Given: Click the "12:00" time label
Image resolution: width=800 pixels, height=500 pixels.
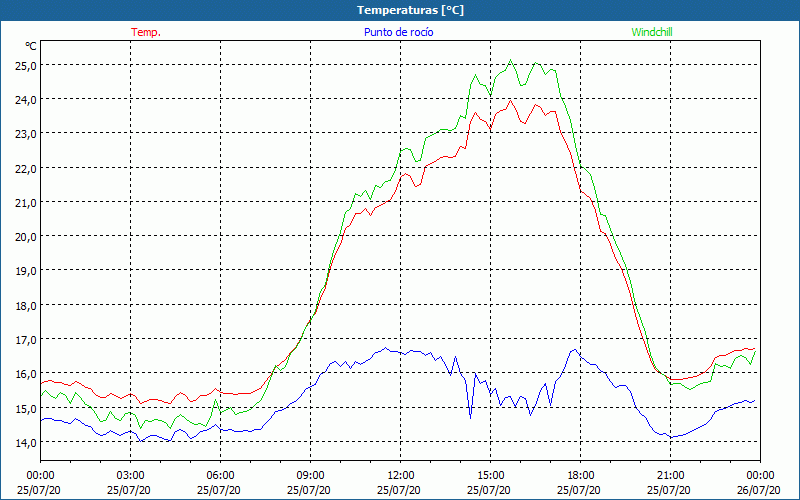Looking at the screenshot, I should [x=401, y=476].
